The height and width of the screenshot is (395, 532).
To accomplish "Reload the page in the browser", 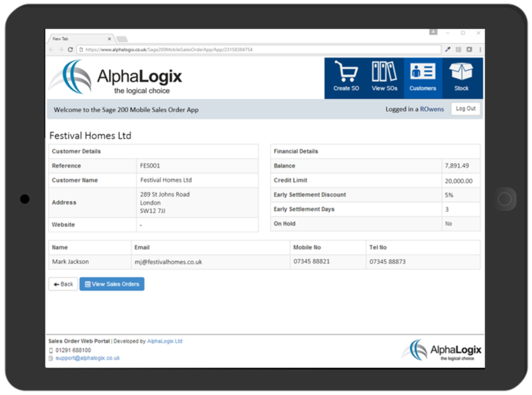I will [70, 50].
